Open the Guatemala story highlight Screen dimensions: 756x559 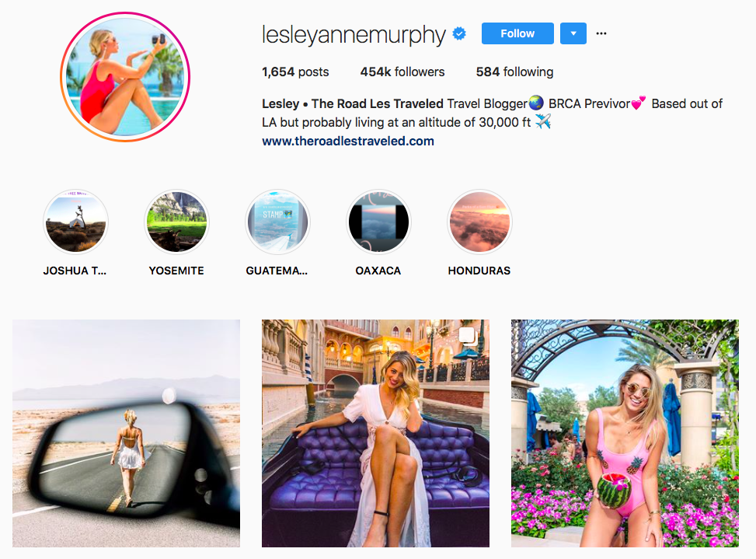pos(277,222)
